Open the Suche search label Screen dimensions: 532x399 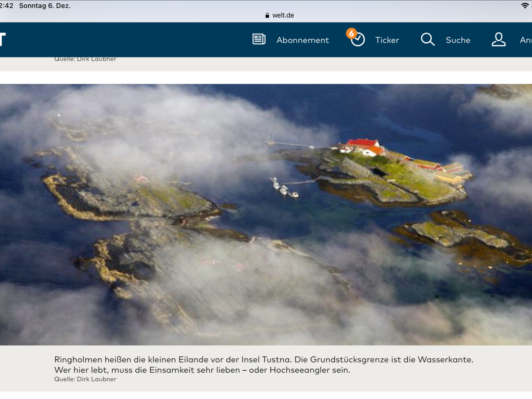click(x=458, y=40)
